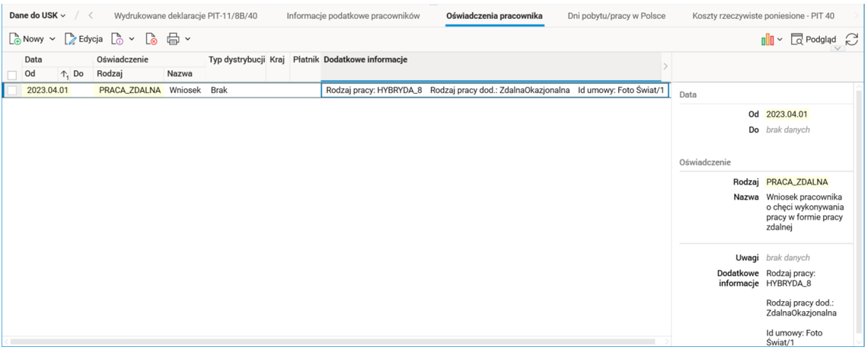Viewport: 868px width, 353px height.
Task: Click the Edycja edit button
Action: click(x=84, y=39)
